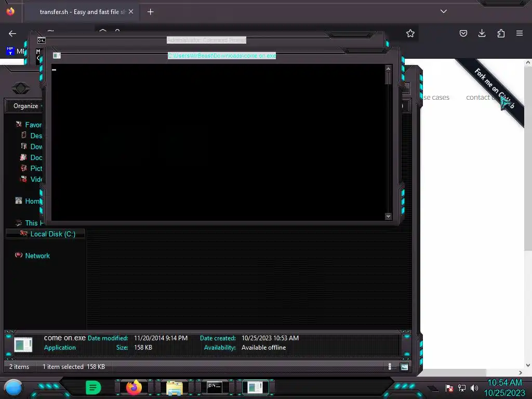Click the web page vertical scrollbar
This screenshot has width=532, height=399.
pos(528,158)
